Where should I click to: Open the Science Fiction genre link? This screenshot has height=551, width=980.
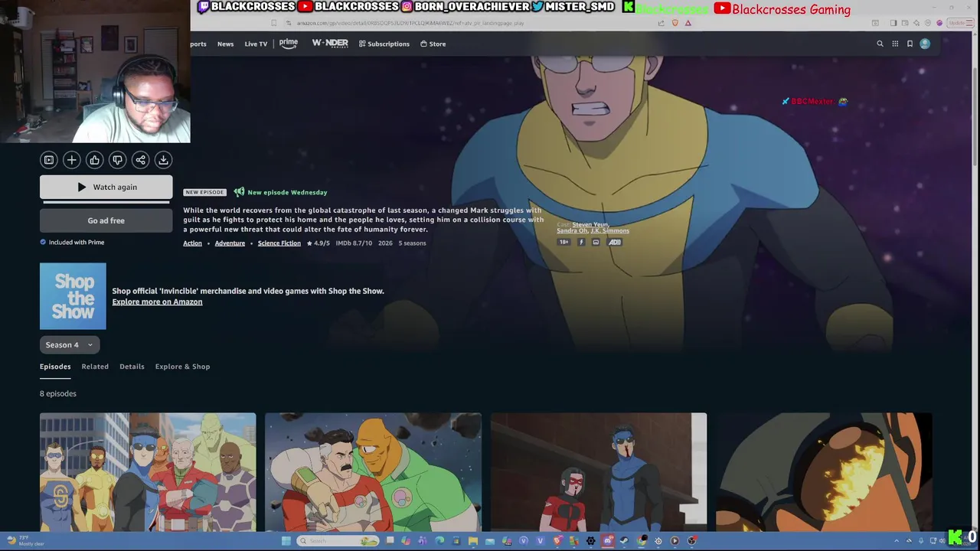[279, 243]
